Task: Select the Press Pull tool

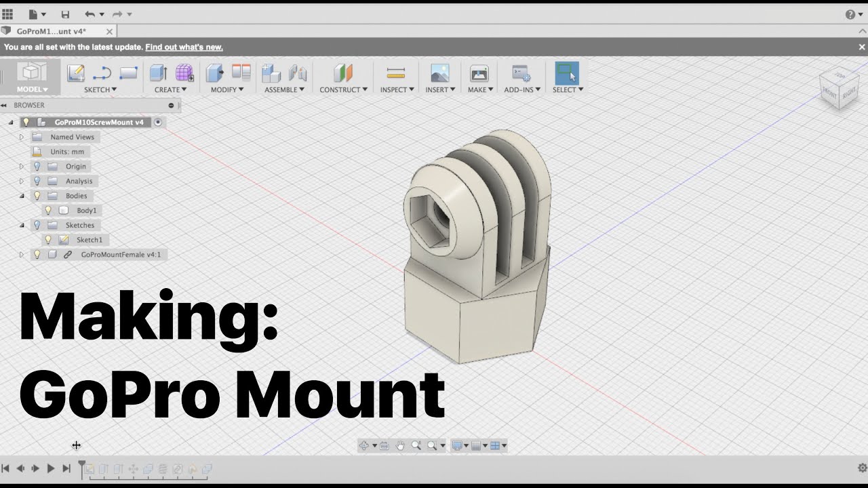Action: (x=215, y=73)
